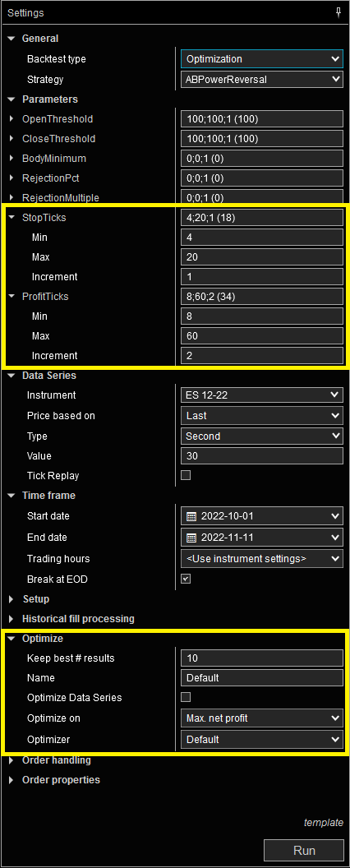Expand the RejectionPct parameter
Image resolution: width=350 pixels, height=868 pixels.
click(x=12, y=178)
